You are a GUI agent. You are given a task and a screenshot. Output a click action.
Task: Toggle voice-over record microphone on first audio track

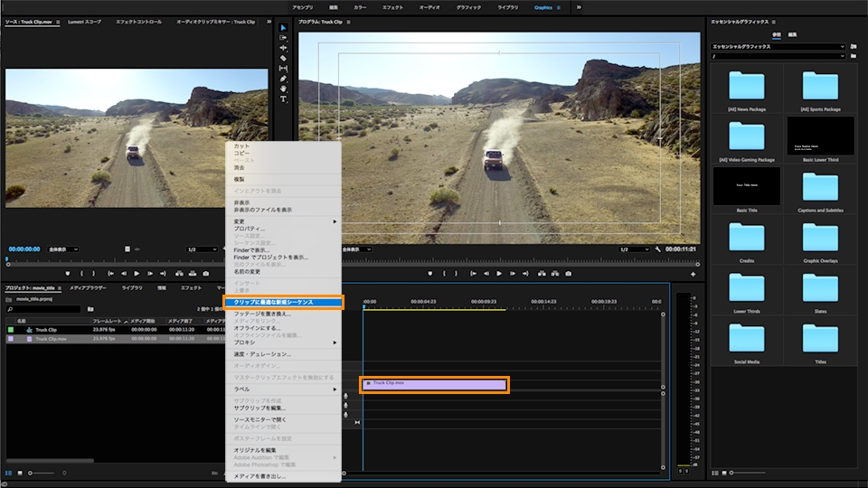pyautogui.click(x=345, y=395)
